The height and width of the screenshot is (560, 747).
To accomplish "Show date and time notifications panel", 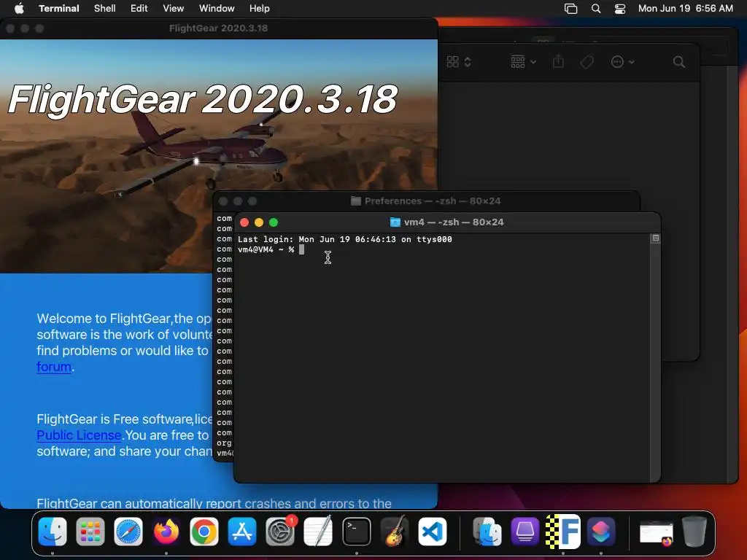I will pyautogui.click(x=686, y=8).
